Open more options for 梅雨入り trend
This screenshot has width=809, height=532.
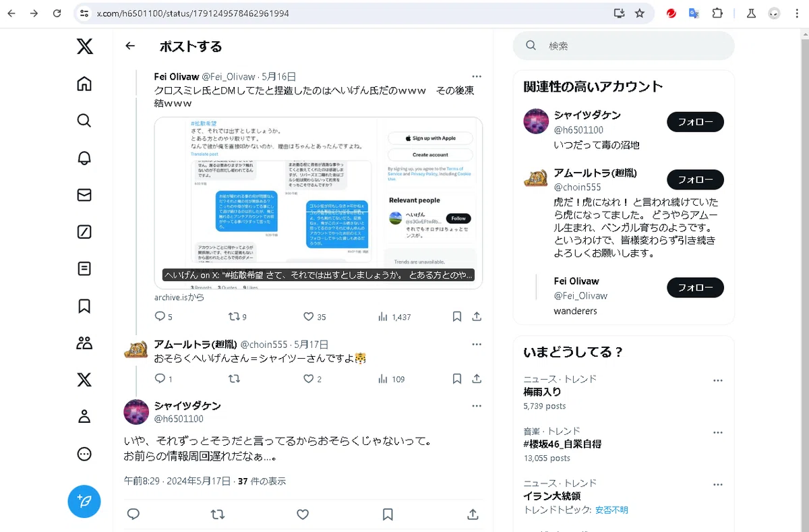pyautogui.click(x=718, y=380)
